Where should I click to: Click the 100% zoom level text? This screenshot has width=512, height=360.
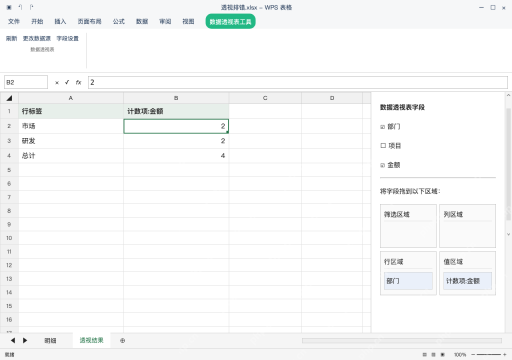click(460, 355)
